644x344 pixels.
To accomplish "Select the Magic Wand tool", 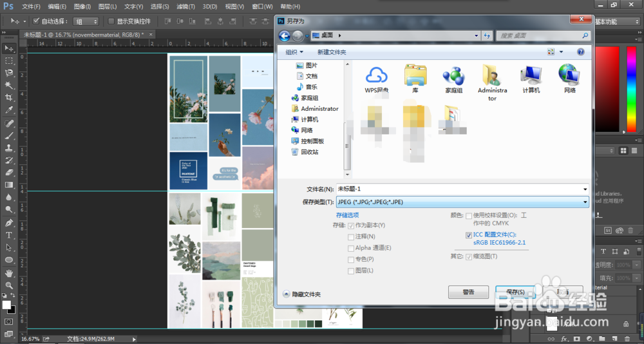I will [x=8, y=85].
